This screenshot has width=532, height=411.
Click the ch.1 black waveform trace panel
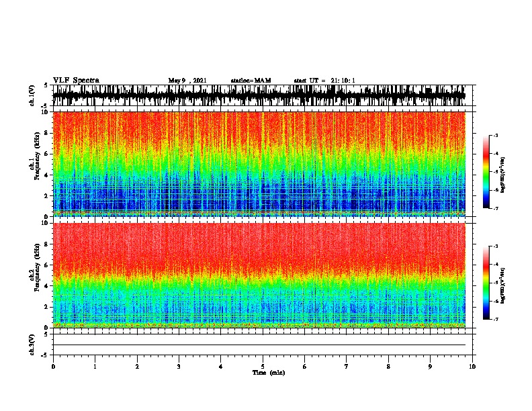(x=259, y=95)
